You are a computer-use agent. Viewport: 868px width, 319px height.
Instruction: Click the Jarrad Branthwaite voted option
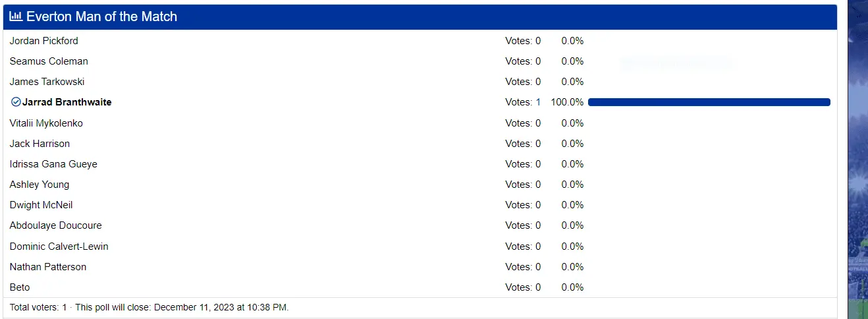coord(67,102)
